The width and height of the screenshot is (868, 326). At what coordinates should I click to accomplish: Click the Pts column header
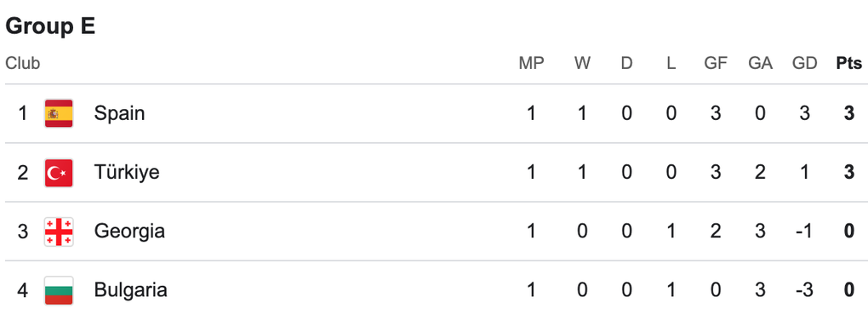tap(849, 64)
